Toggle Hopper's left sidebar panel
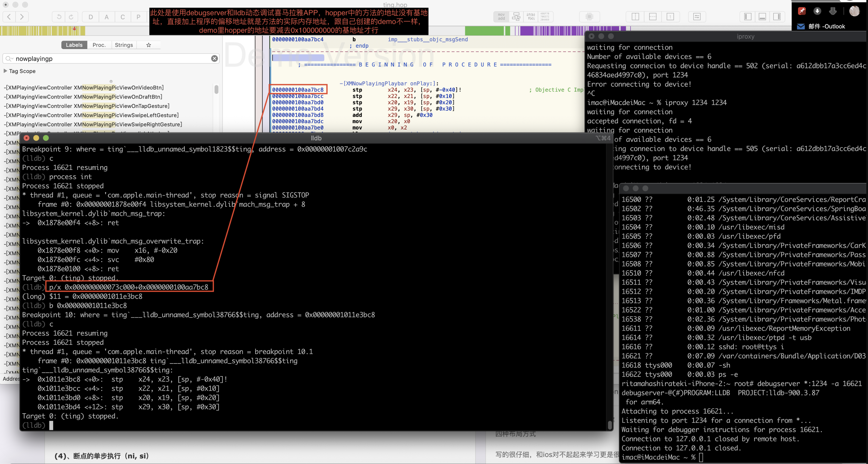The image size is (868, 464). [748, 16]
